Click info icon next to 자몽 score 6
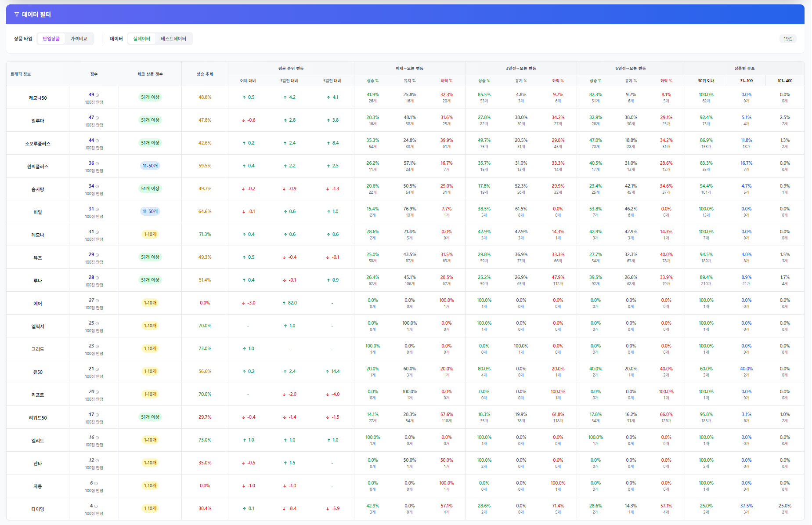812x525 pixels. pos(96,483)
